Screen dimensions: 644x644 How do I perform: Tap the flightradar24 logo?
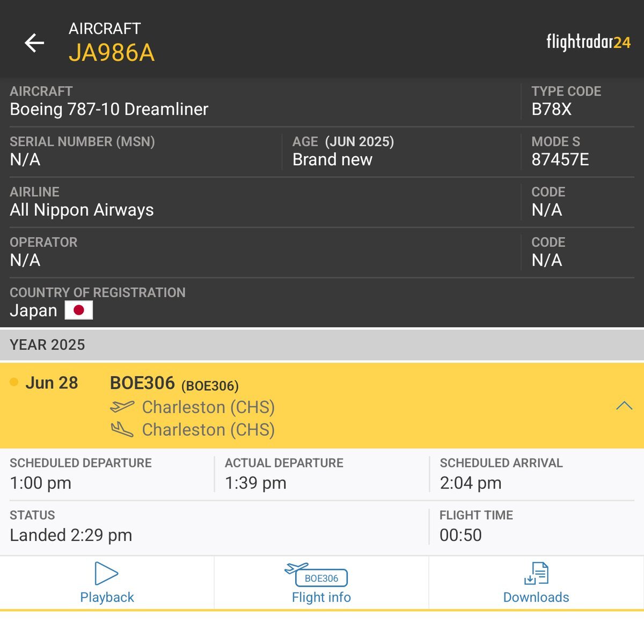[x=588, y=42]
